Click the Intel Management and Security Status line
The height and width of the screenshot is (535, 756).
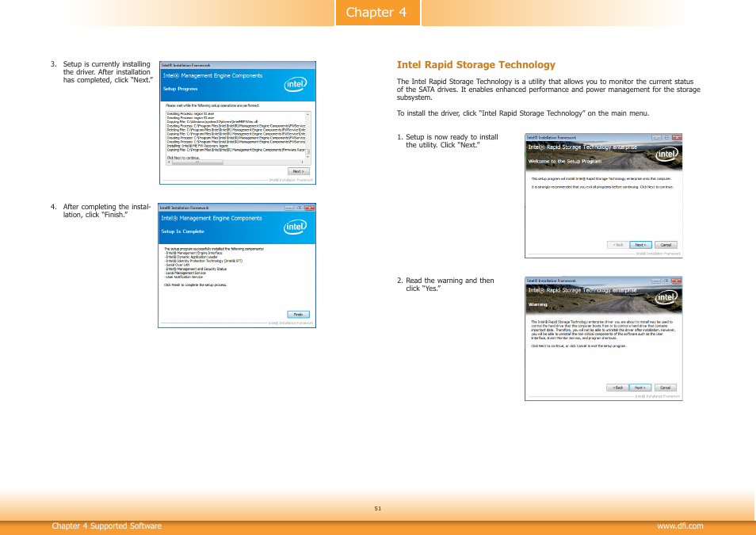(x=195, y=269)
